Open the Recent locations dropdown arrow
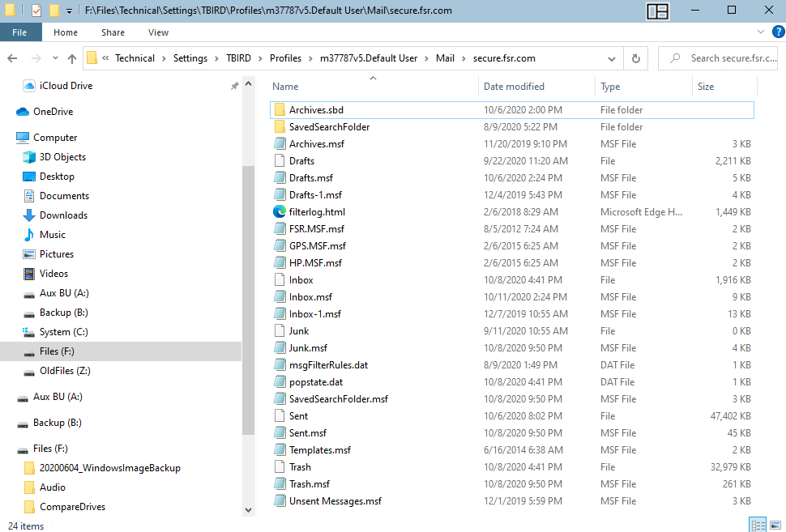The width and height of the screenshot is (786, 532). [x=53, y=58]
